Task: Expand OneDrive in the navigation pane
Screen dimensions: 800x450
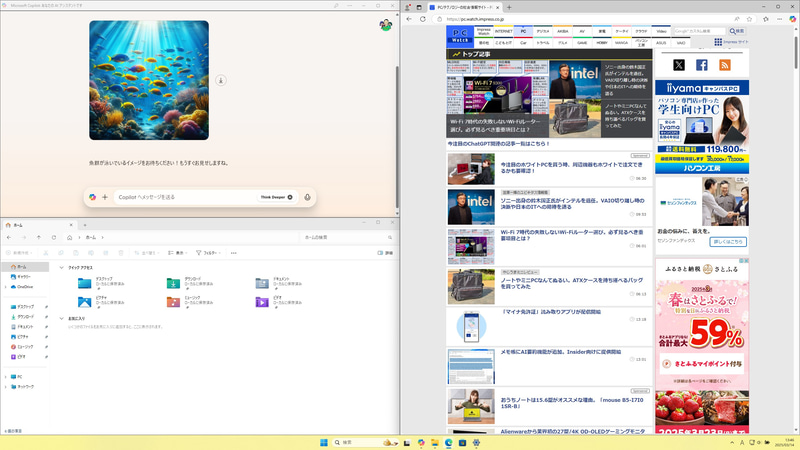Action: pos(6,287)
